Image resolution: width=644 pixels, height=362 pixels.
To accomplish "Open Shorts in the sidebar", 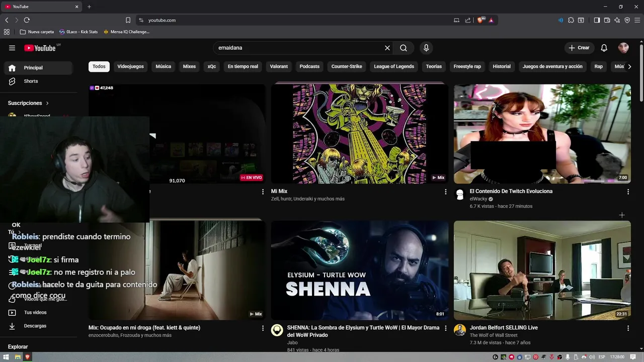I will pyautogui.click(x=38, y=81).
